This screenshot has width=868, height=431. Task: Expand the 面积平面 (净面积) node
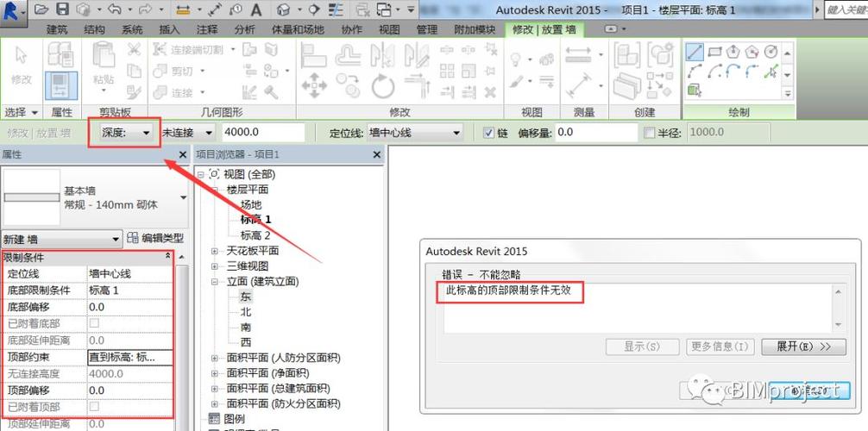(215, 373)
